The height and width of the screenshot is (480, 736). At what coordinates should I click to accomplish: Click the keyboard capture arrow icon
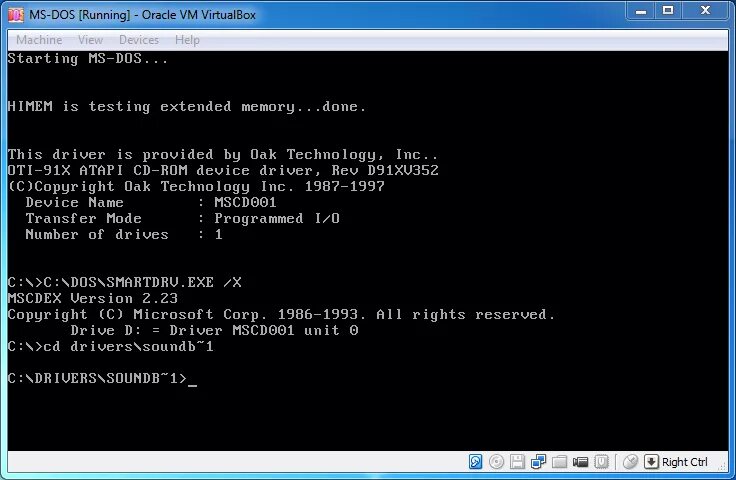click(651, 462)
